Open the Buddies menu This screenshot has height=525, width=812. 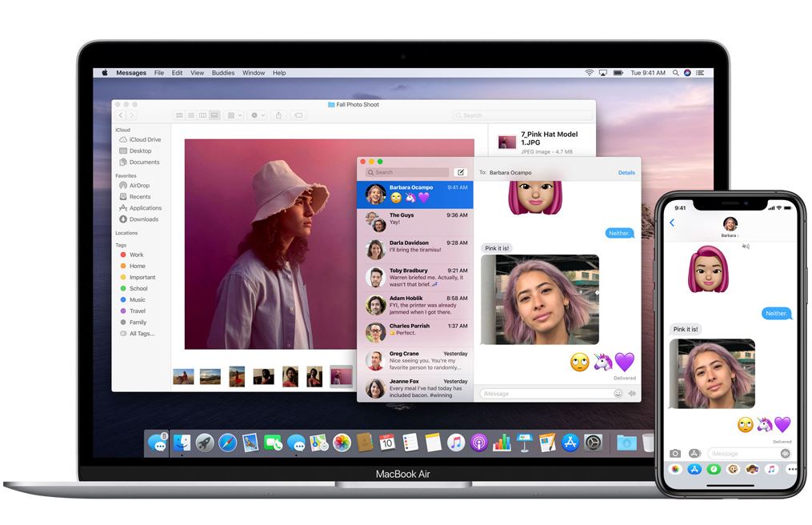(x=223, y=73)
